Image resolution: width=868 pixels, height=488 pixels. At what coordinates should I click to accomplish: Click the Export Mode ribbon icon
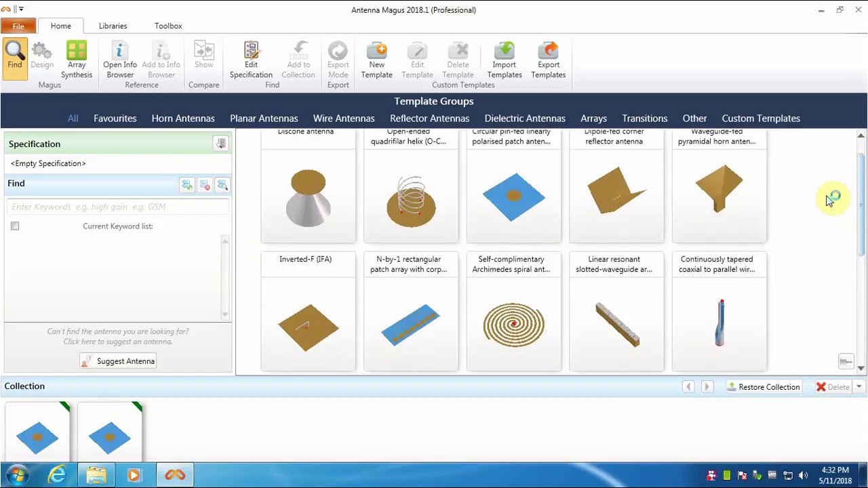point(338,60)
